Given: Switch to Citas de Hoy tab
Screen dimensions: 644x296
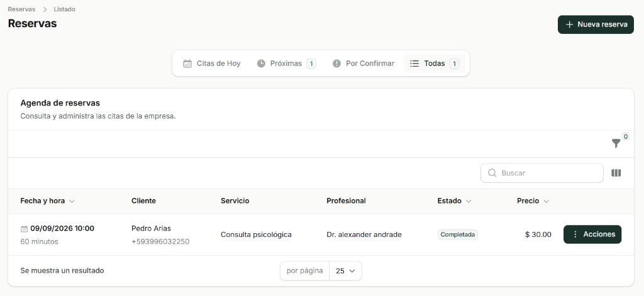Looking at the screenshot, I should click(212, 63).
